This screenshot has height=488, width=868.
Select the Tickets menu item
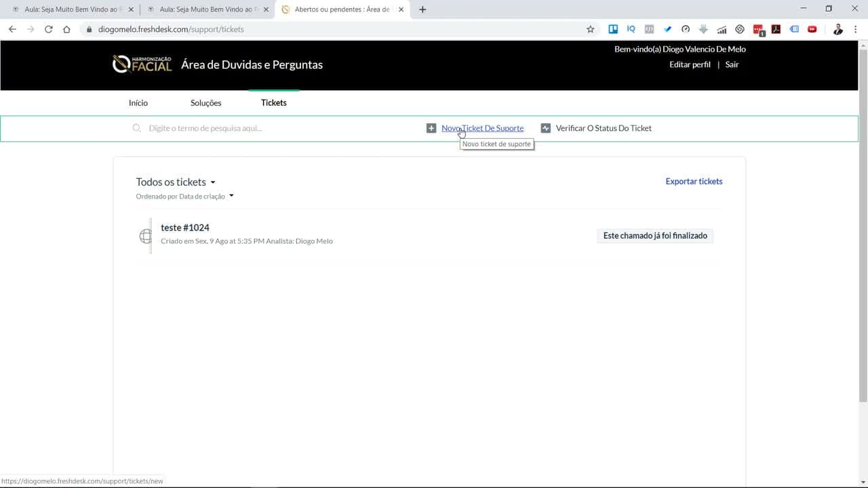[274, 103]
